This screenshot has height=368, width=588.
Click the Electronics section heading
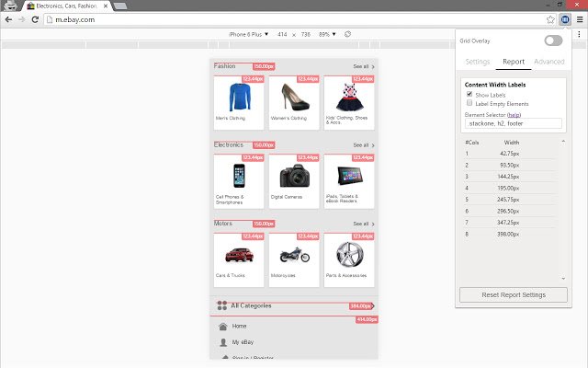pos(229,145)
